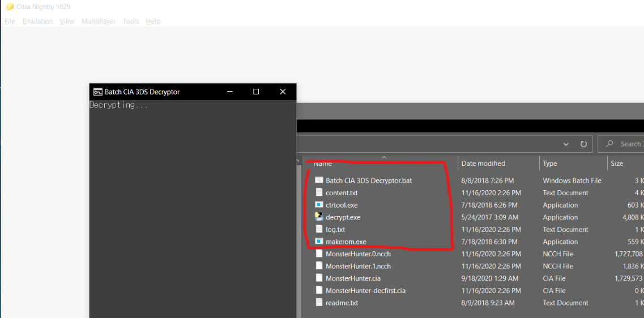
Task: Select file name MonsterHunter.cia
Action: tap(353, 278)
